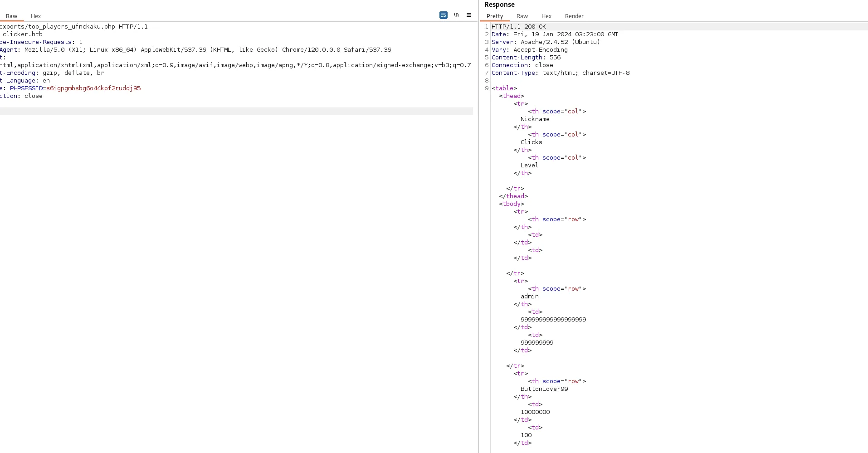Open the Render tab in Response

(x=574, y=16)
